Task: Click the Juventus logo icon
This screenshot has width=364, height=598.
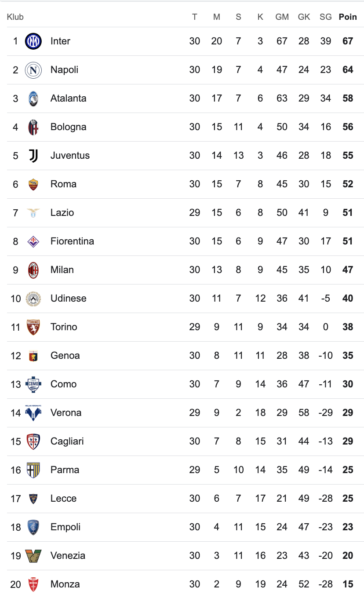Action: [33, 156]
